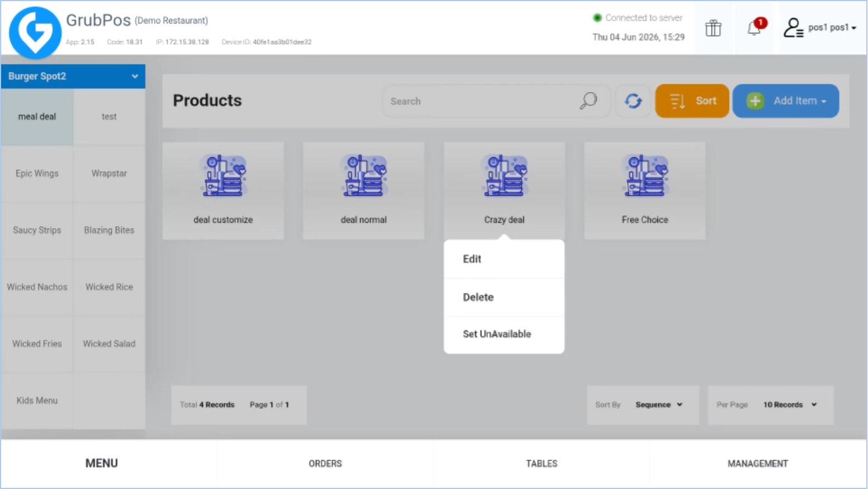The image size is (868, 489).
Task: Click the Crazy deal product icon
Action: pos(504,176)
